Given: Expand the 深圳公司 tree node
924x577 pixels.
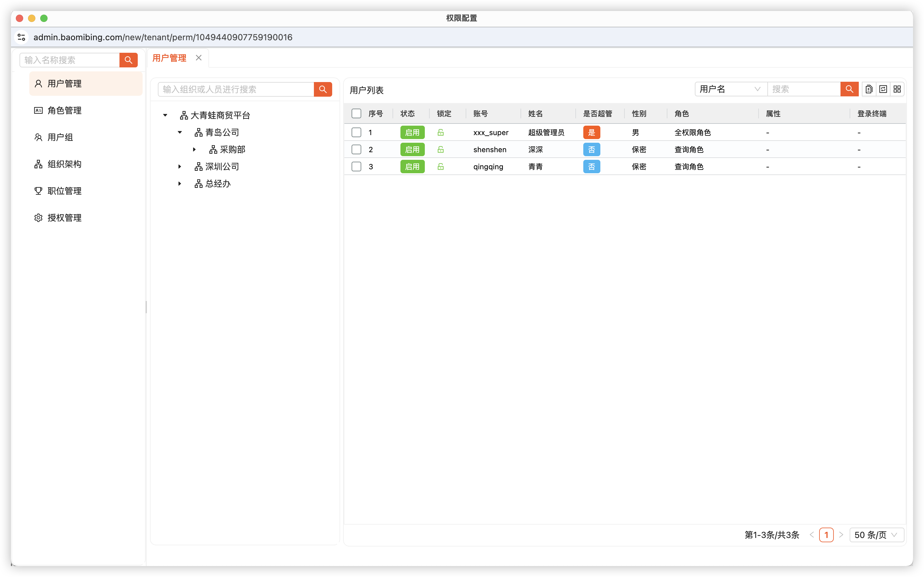Looking at the screenshot, I should click(x=179, y=167).
